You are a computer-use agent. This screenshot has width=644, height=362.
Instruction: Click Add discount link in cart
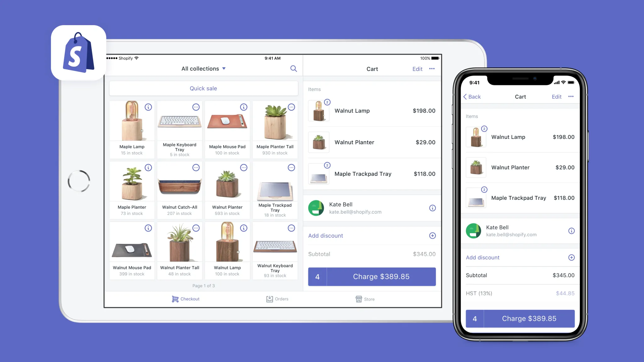pos(325,236)
